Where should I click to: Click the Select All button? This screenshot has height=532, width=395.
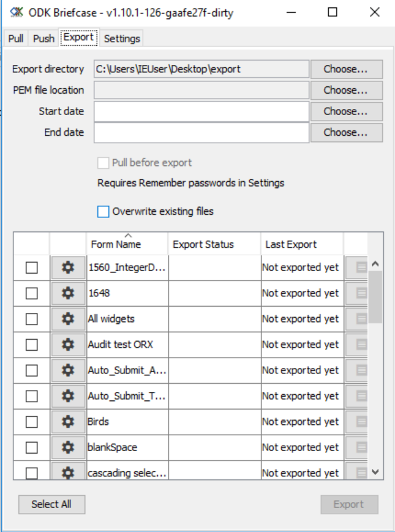51,504
